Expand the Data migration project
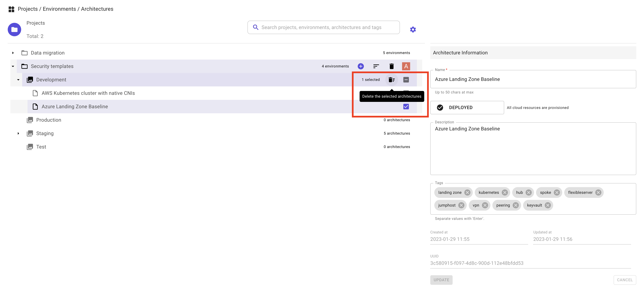This screenshot has width=644, height=290. coord(13,53)
